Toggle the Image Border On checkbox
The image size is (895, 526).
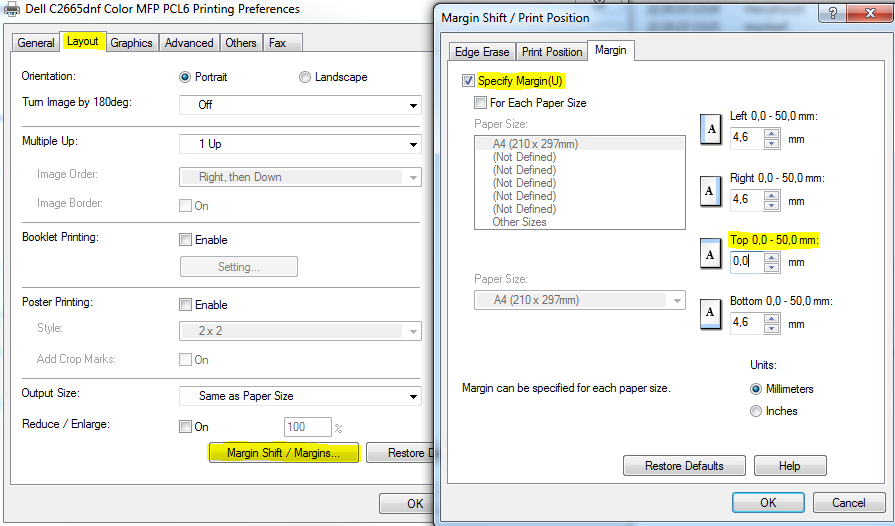[186, 205]
